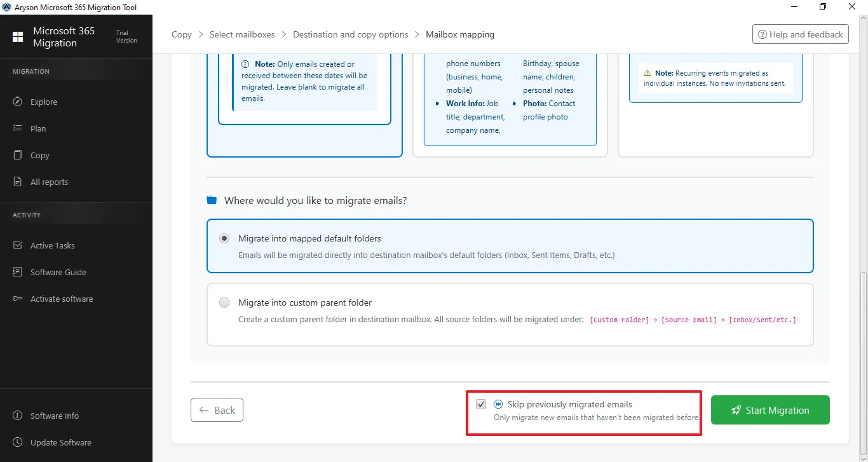Open the All reports document icon

[x=18, y=182]
